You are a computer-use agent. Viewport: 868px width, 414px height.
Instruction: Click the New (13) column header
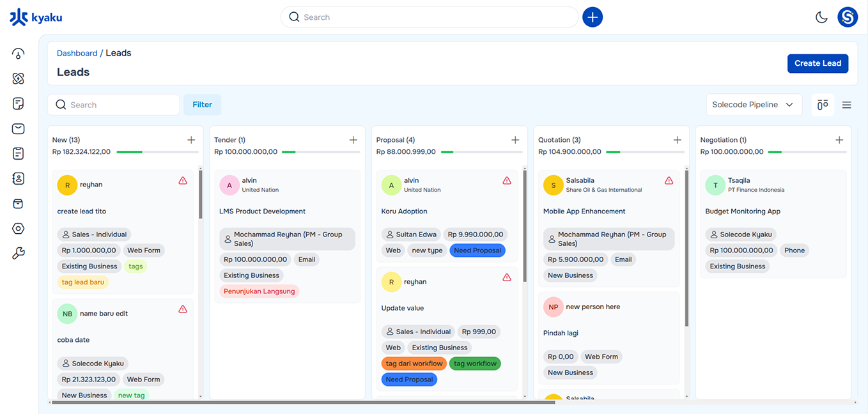pyautogui.click(x=66, y=140)
